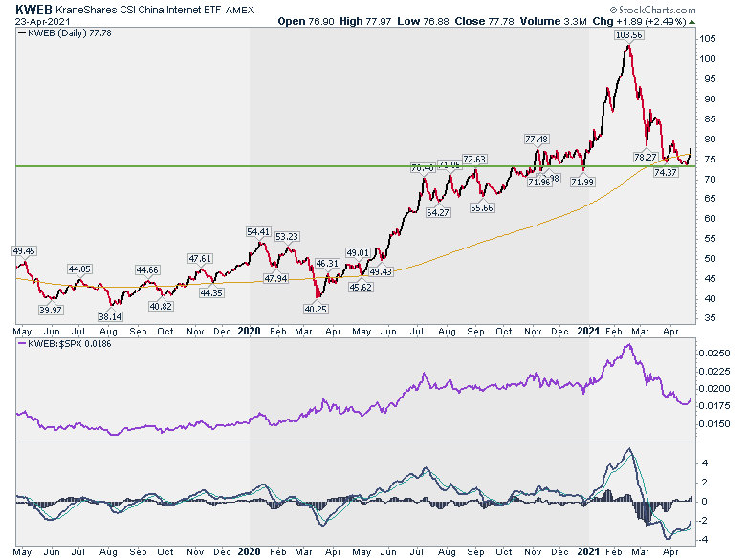Click the 0.0150 tick on ratio axis
The image size is (746, 560).
coord(714,423)
